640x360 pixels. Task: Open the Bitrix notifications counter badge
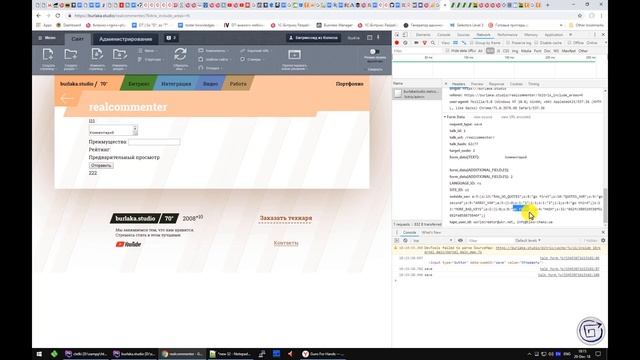171,38
